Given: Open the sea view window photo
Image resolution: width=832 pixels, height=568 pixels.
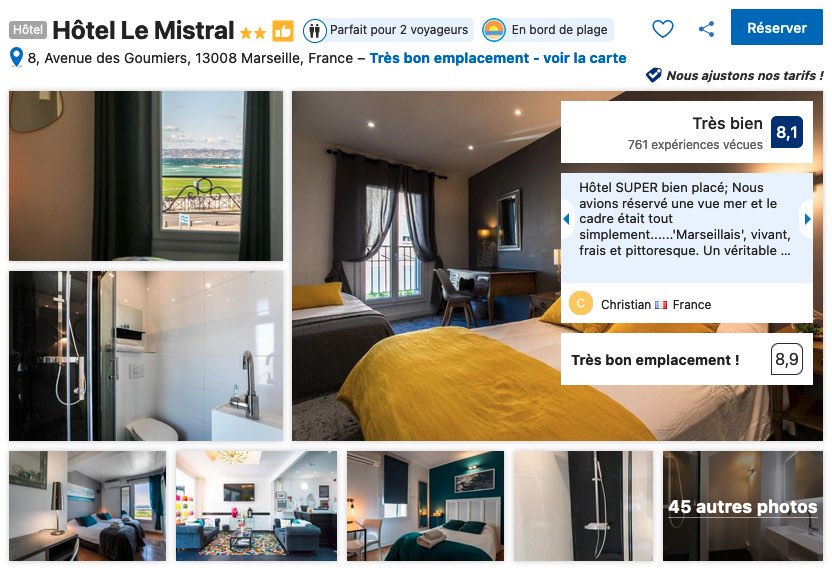Looking at the screenshot, I should coord(146,176).
